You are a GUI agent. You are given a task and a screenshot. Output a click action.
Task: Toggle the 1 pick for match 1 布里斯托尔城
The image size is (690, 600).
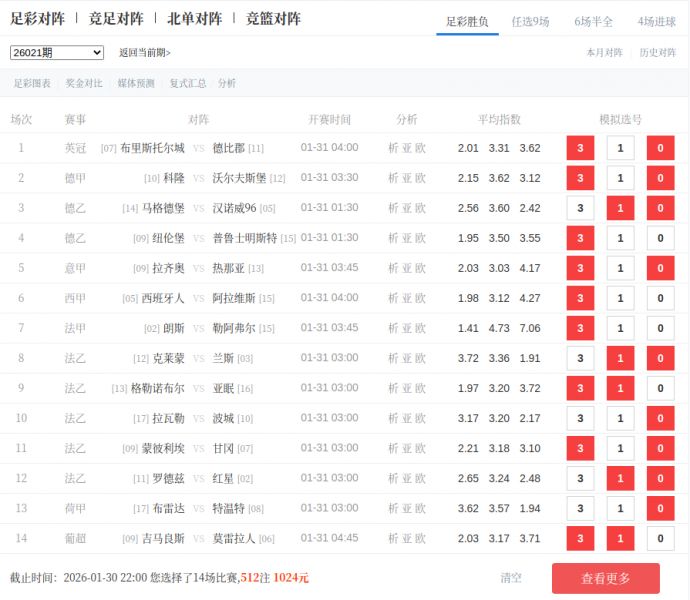click(620, 148)
